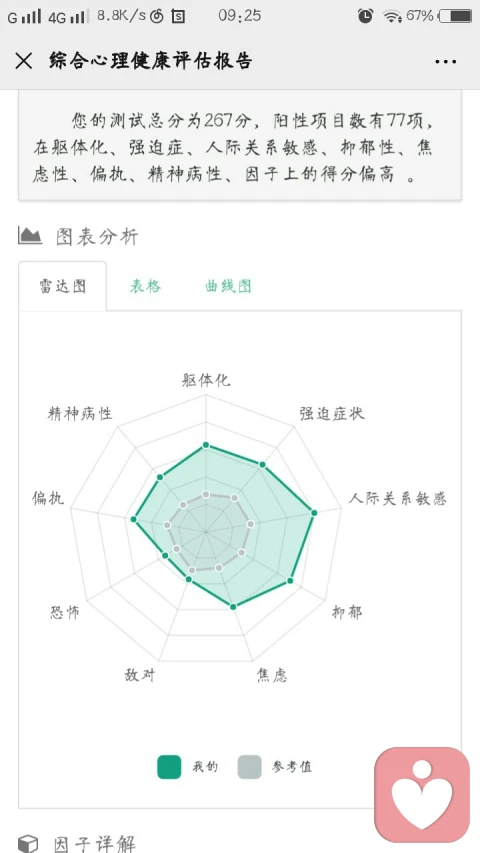The image size is (480, 853).
Task: Tap the Wi-Fi status bar icon
Action: click(x=391, y=16)
